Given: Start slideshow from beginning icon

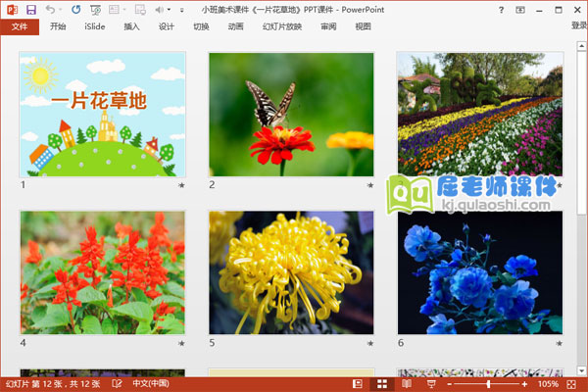Looking at the screenshot, I should pyautogui.click(x=95, y=10).
